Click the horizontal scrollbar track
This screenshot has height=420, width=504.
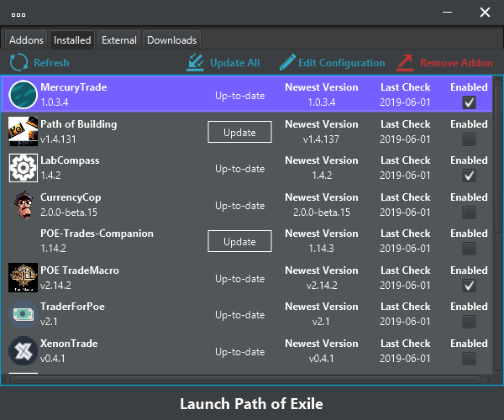(x=245, y=380)
